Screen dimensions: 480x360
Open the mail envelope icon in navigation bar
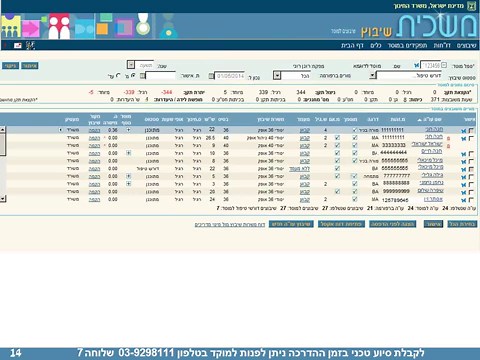click(18, 46)
